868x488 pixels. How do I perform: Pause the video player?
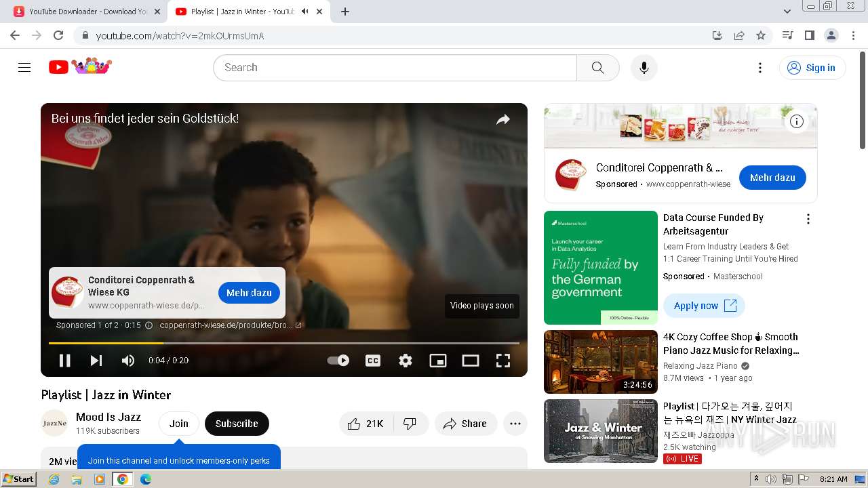(x=65, y=361)
